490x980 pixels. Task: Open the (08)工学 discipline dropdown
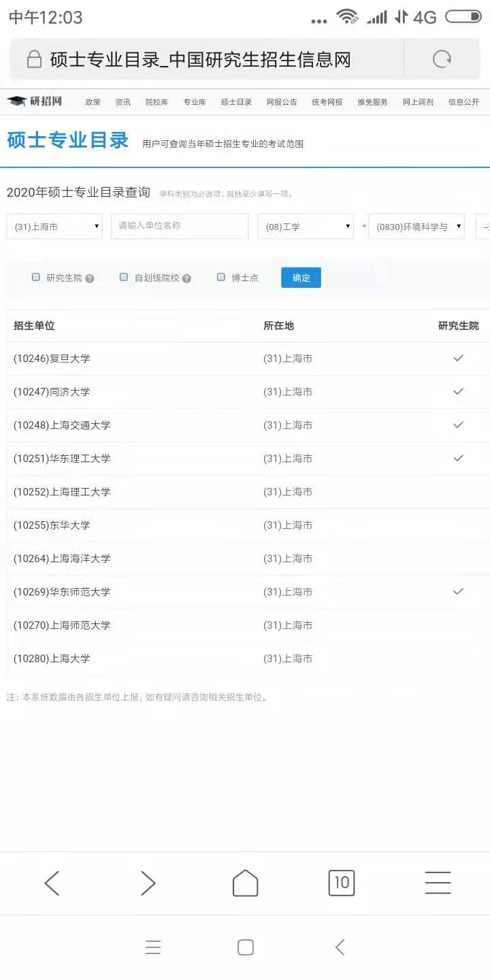click(306, 227)
